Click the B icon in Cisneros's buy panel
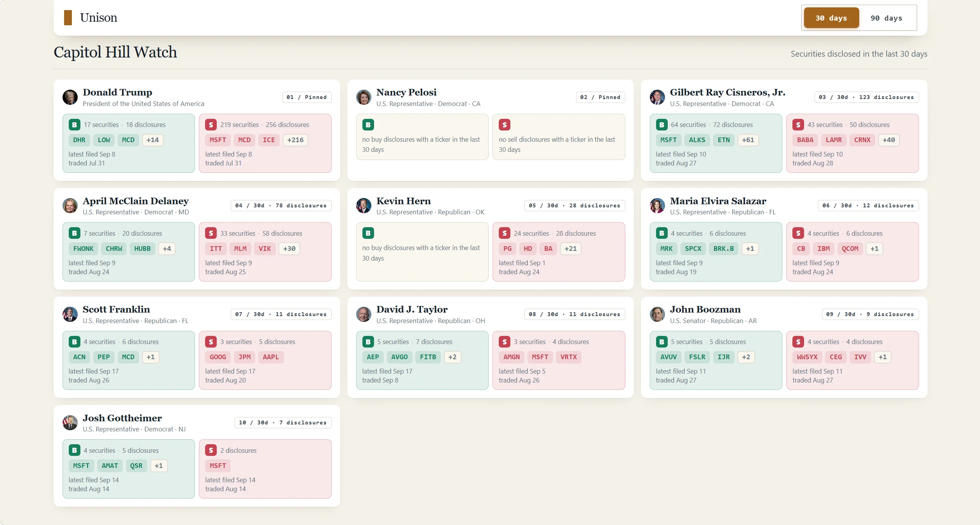 [662, 125]
